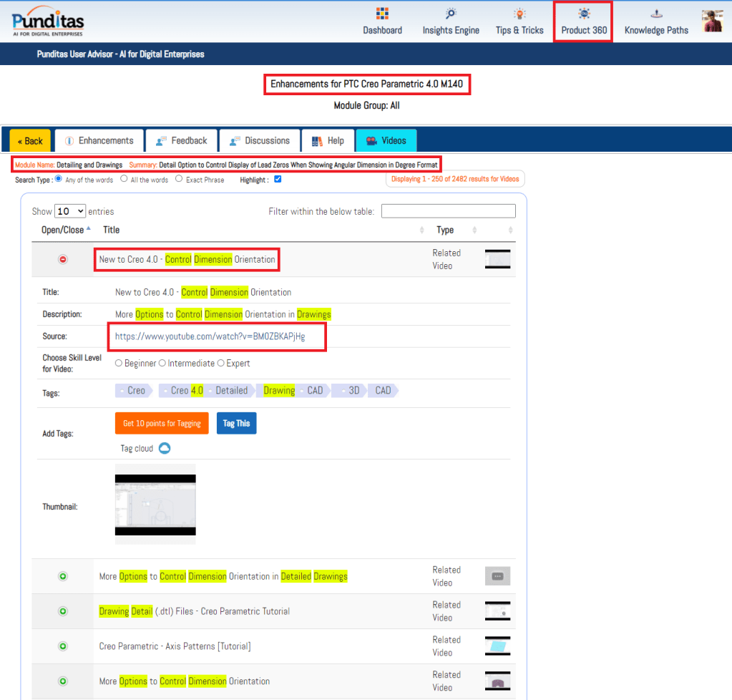Expand the Drawing Detail (.dtl) Files row
The height and width of the screenshot is (700, 732).
62,611
